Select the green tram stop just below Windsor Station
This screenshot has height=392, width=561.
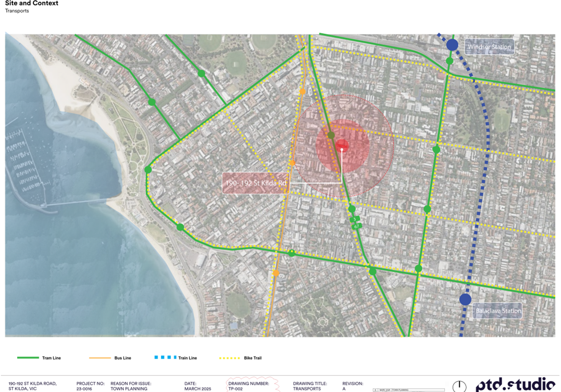point(450,61)
